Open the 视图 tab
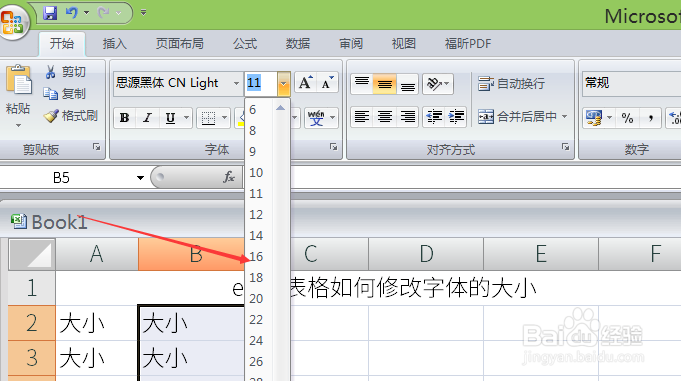This screenshot has width=681, height=381. (x=404, y=43)
